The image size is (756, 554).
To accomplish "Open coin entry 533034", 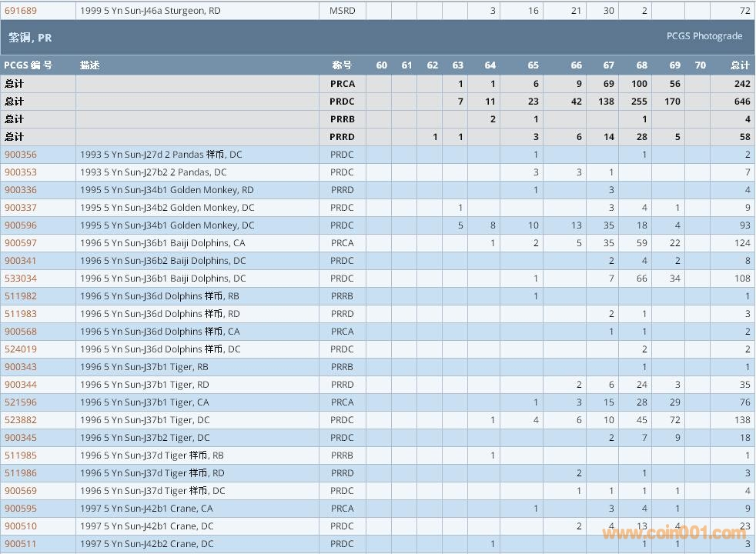I will pos(21,279).
